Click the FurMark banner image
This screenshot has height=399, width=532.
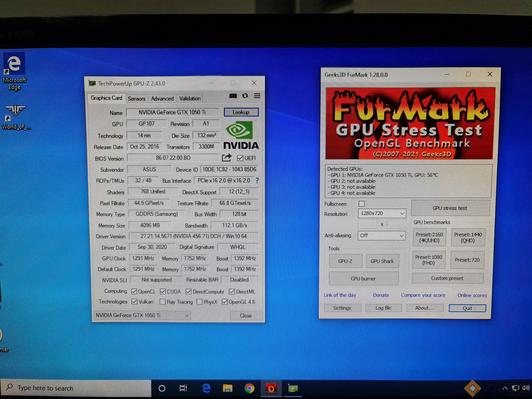click(x=410, y=123)
